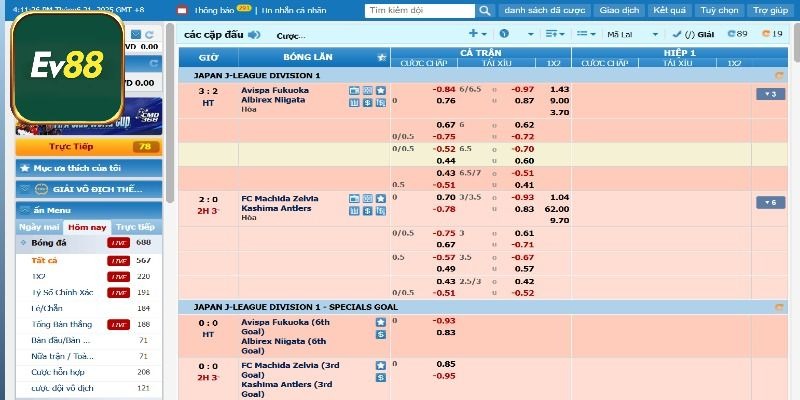Switch to the Ngày mai tab

point(39,227)
